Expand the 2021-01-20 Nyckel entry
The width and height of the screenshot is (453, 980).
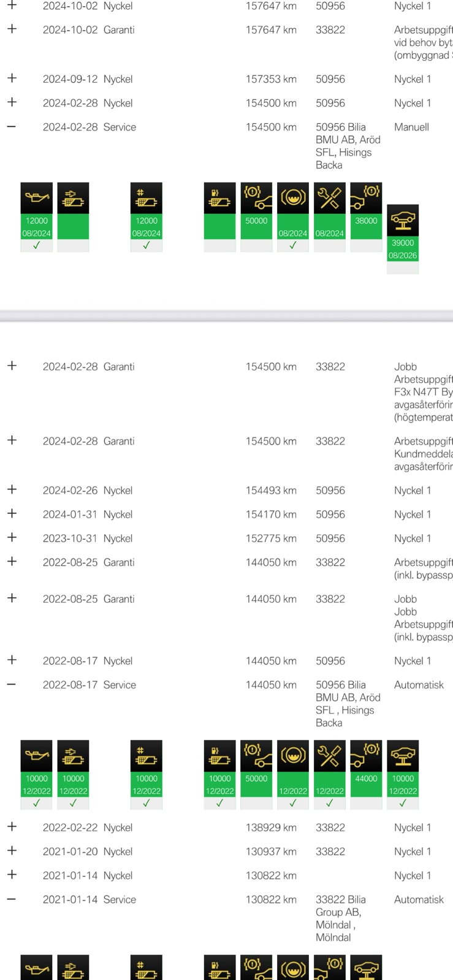(12, 851)
